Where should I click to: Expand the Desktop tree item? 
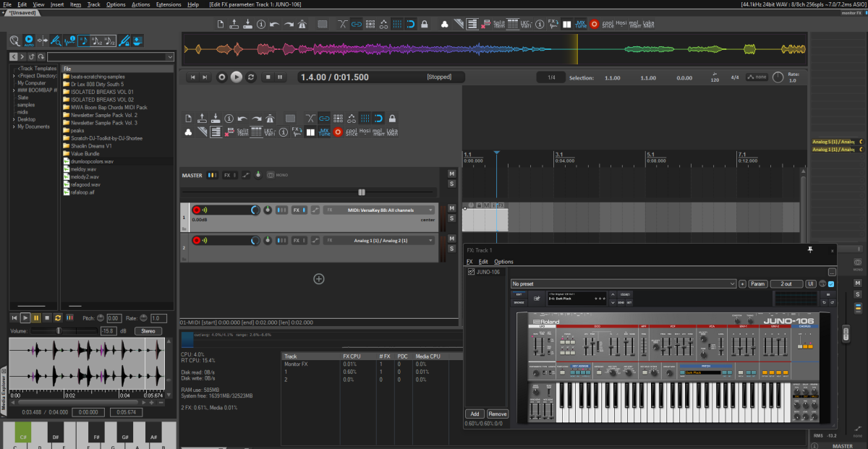(12, 119)
